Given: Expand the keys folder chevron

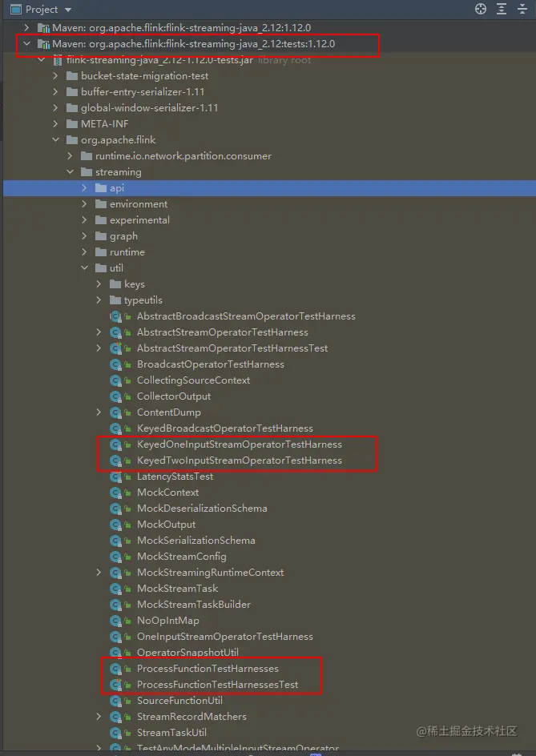Looking at the screenshot, I should [x=99, y=284].
